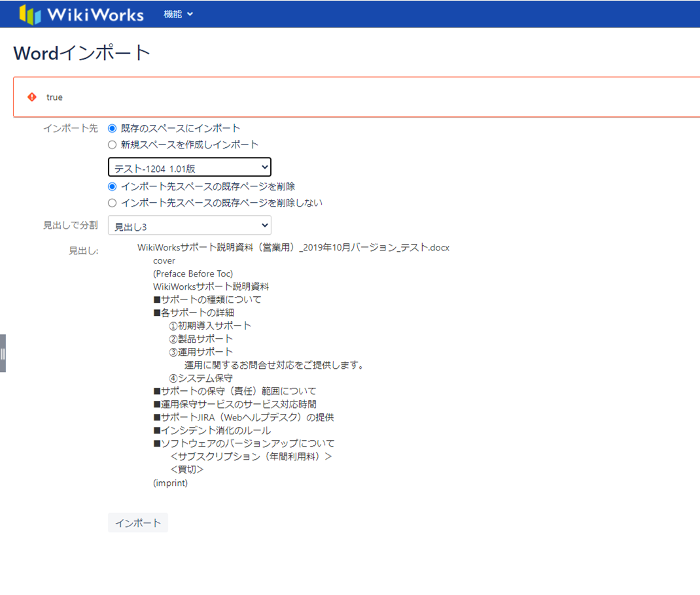The width and height of the screenshot is (700, 595).
Task: Select 既存のスペースにインポート radio option
Action: tap(113, 128)
